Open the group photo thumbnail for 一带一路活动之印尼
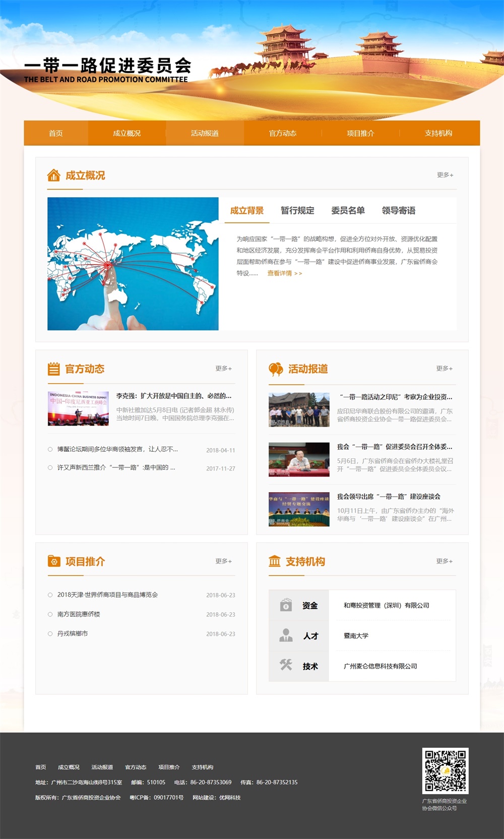 coord(299,409)
